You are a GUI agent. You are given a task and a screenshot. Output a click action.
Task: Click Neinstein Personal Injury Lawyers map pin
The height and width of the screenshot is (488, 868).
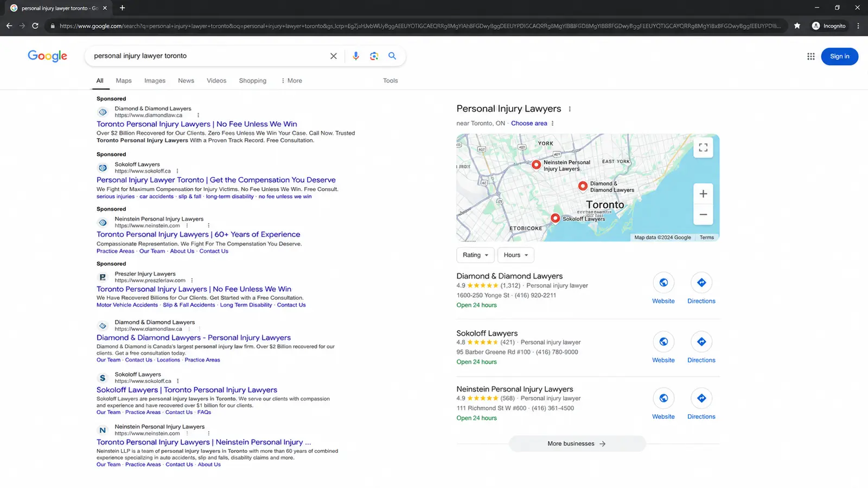pos(536,165)
